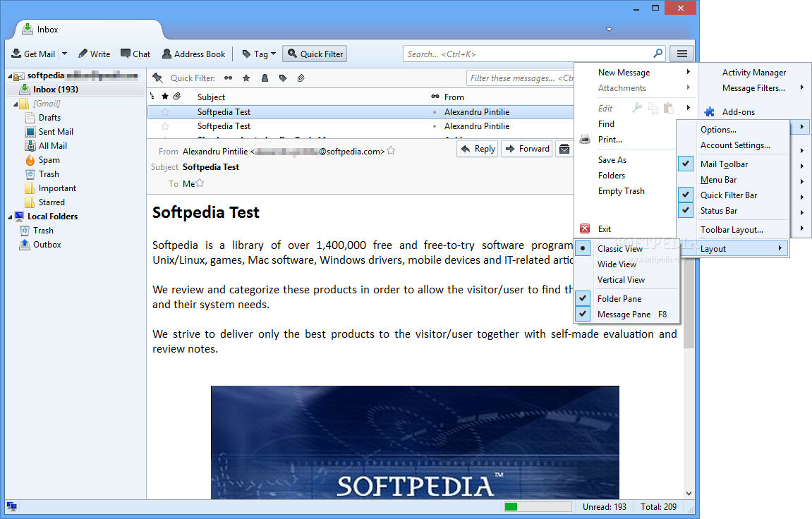Open the Spam folder
The image size is (812, 519).
(49, 160)
